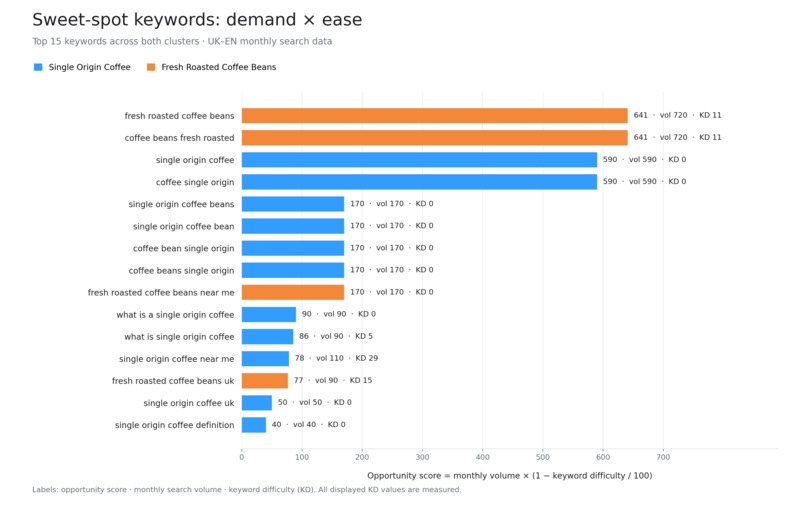This screenshot has height=510, width=806.
Task: Click the data label '50 · vol 50 · KD 0'
Action: coord(315,403)
